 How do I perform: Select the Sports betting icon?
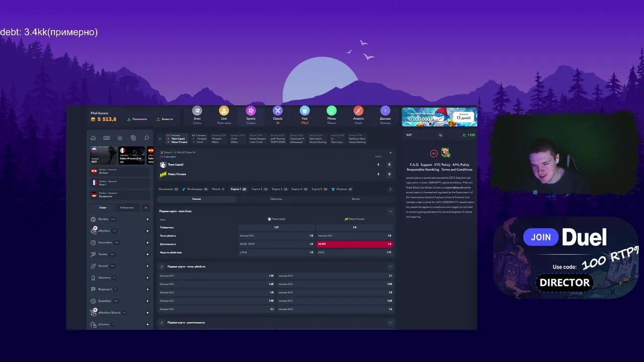[x=251, y=111]
